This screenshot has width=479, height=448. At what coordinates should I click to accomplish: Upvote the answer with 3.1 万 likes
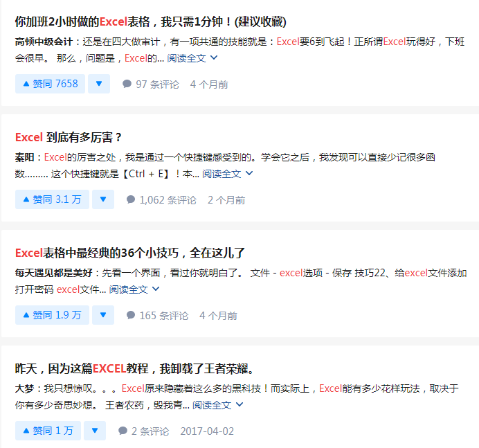(52, 200)
